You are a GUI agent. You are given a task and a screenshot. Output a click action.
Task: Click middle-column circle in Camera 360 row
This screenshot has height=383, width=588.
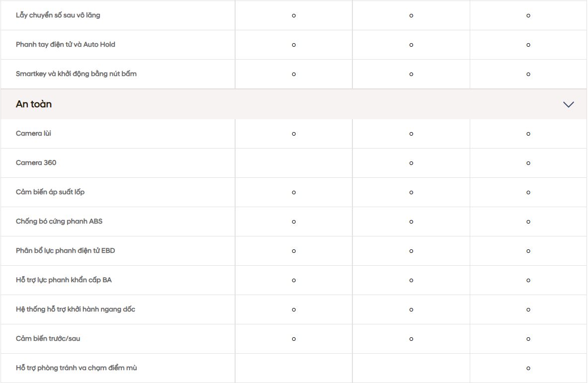point(411,163)
